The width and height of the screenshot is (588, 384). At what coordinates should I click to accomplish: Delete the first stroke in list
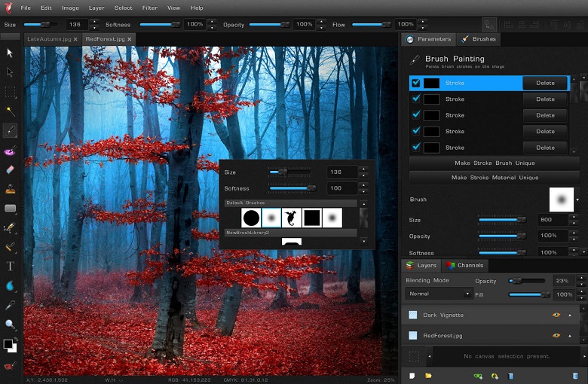point(544,83)
